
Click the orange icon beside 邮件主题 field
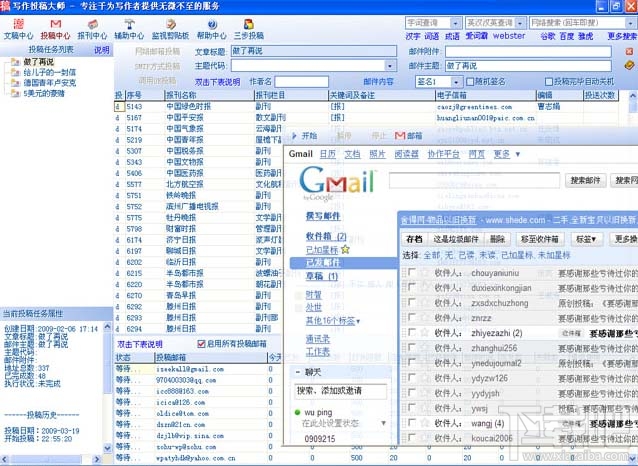tap(629, 65)
